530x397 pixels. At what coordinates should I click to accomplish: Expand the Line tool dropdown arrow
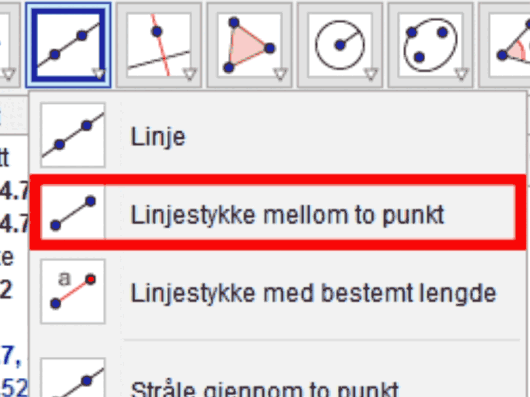(99, 74)
